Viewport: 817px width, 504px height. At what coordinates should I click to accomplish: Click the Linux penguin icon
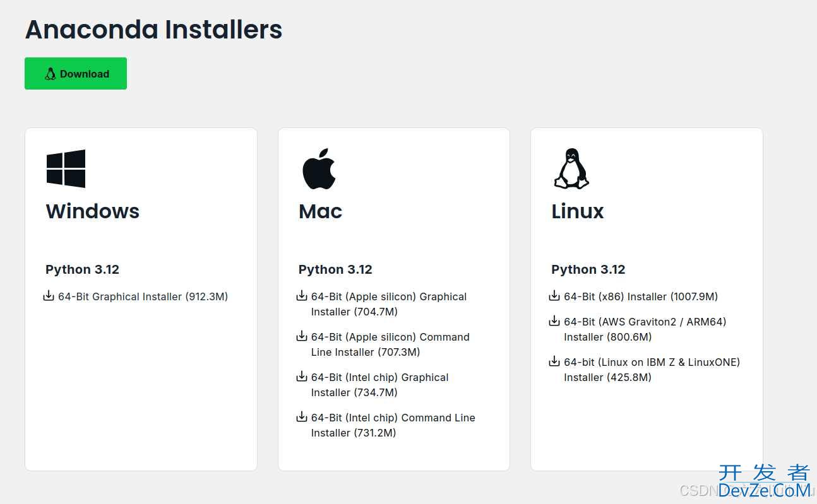(x=571, y=168)
